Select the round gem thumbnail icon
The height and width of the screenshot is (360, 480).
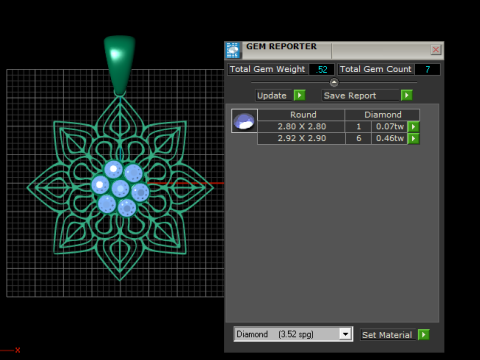coord(244,121)
